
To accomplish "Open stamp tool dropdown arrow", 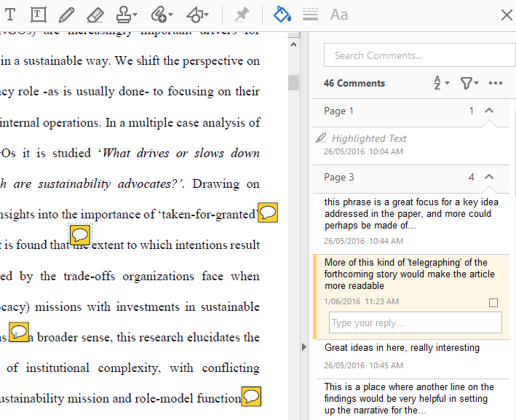I will pos(135,15).
